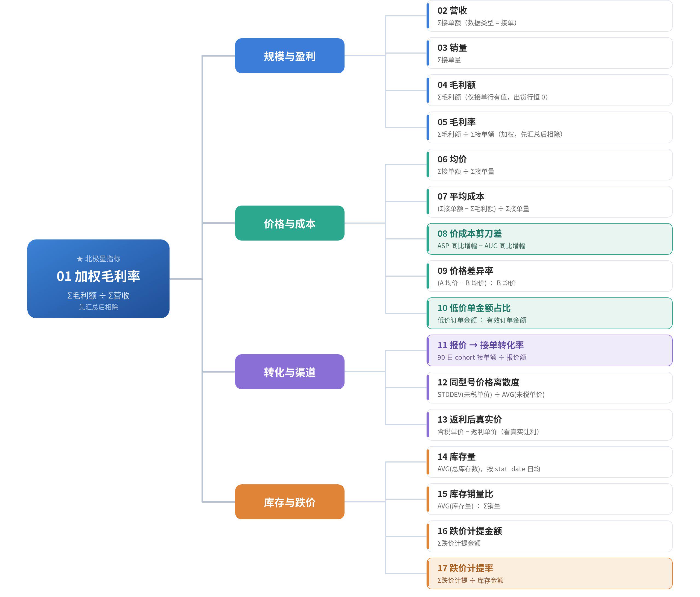
Task: Open the 07 平均成本 metric card
Action: point(549,201)
